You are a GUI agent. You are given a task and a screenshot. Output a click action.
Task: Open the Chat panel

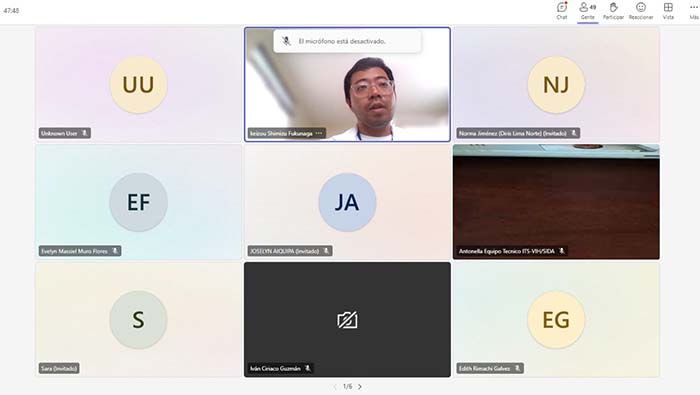point(562,11)
